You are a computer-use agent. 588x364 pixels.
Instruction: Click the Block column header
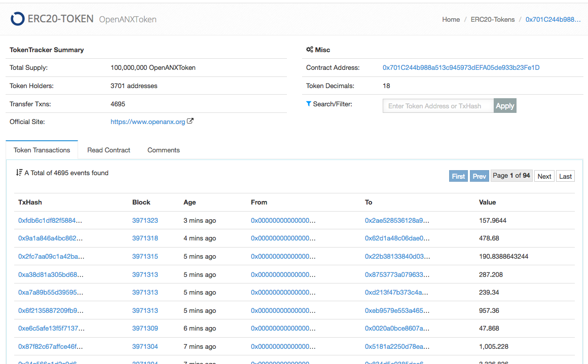[141, 202]
